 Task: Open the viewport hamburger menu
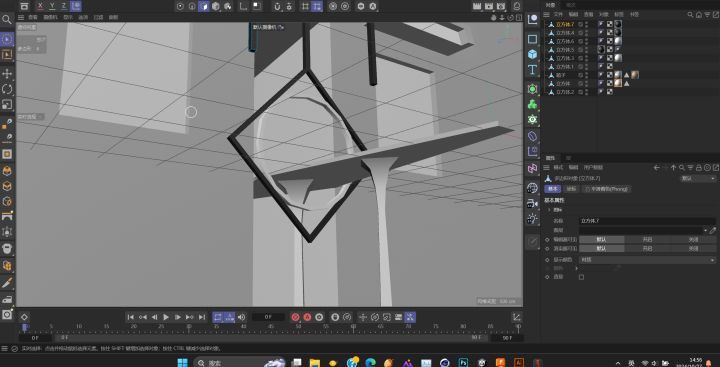pos(21,17)
